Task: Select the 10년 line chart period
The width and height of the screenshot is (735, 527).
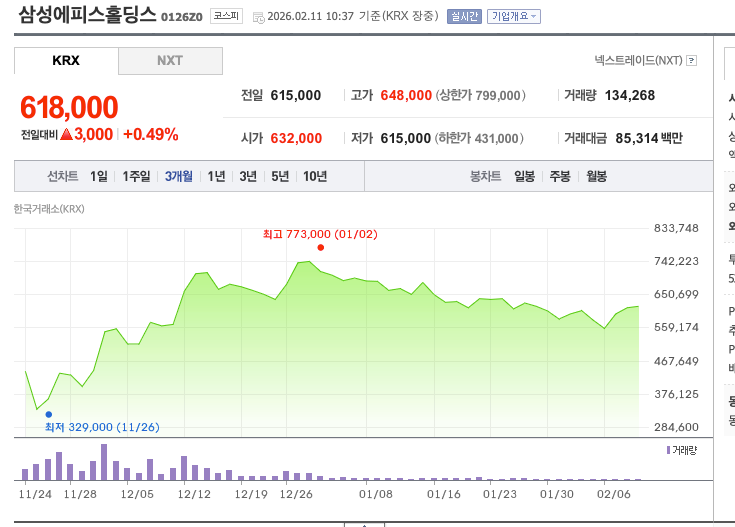Action: 315,176
